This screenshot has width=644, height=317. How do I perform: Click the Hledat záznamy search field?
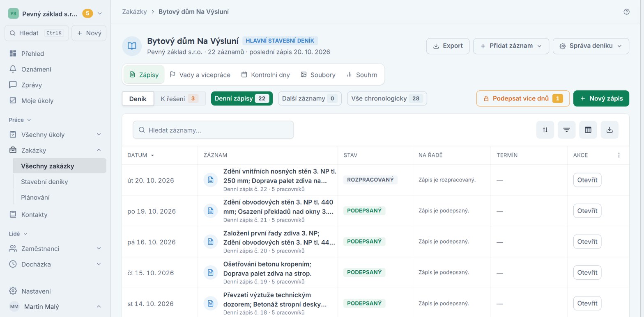pyautogui.click(x=213, y=130)
